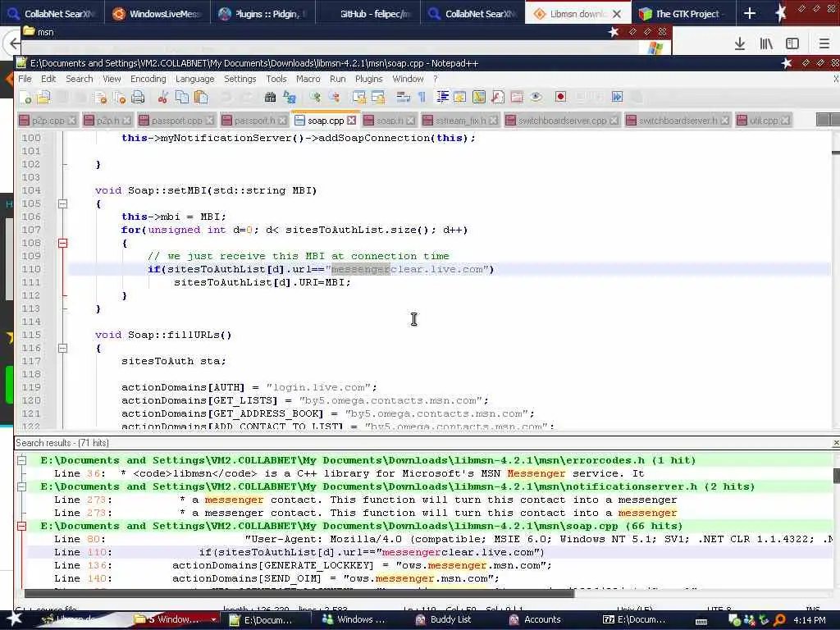The image size is (840, 630).
Task: Open the Encoding menu
Action: pos(148,79)
